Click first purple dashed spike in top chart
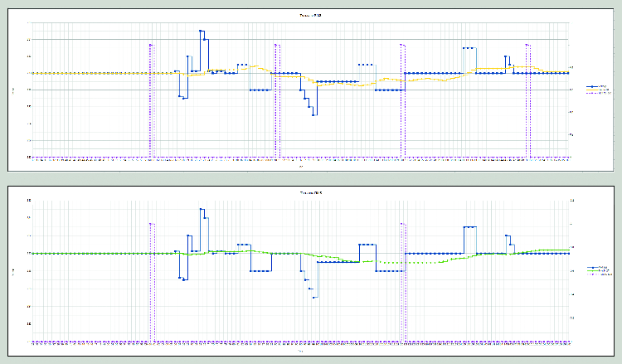Viewport: 622px width, 364px height. pyautogui.click(x=150, y=44)
